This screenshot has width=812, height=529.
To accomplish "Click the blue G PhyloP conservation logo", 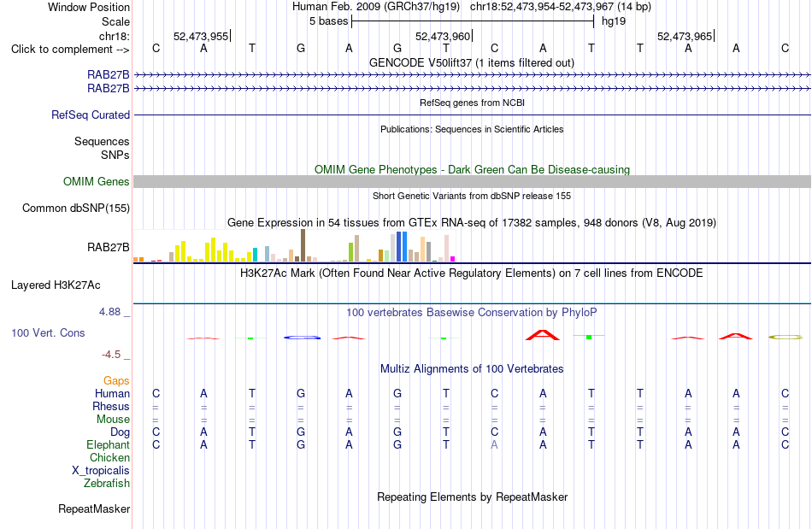I will click(302, 338).
